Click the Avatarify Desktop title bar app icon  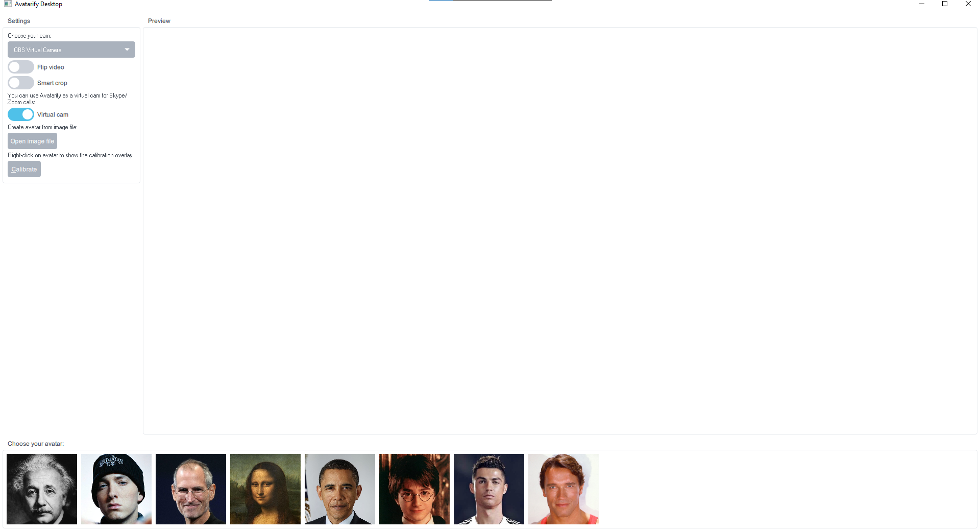(x=8, y=4)
